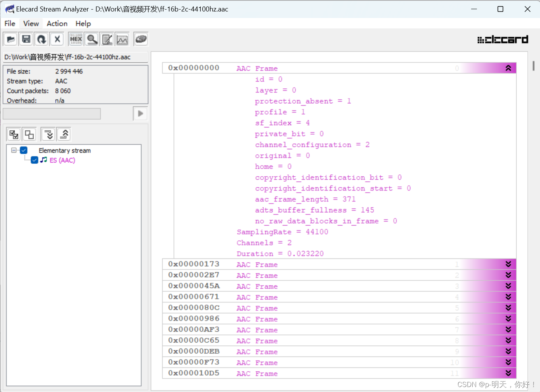
Task: Select the Duration = 0.023220 line
Action: coord(280,254)
